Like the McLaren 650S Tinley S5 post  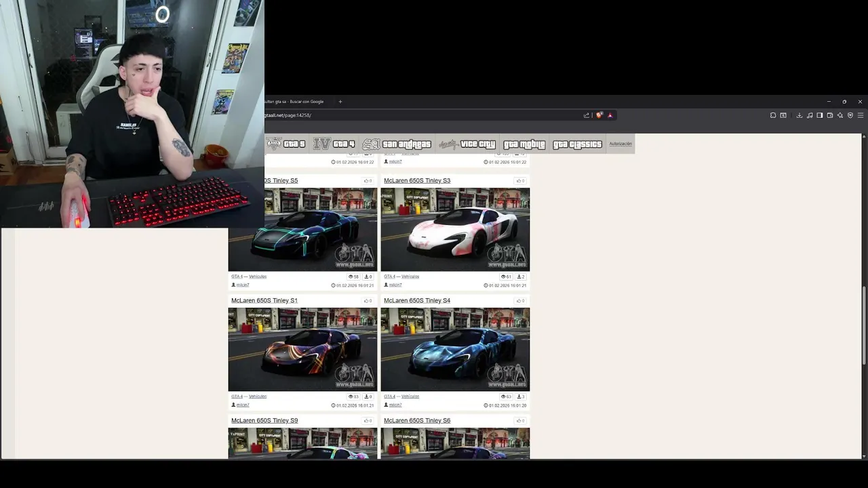pyautogui.click(x=368, y=181)
